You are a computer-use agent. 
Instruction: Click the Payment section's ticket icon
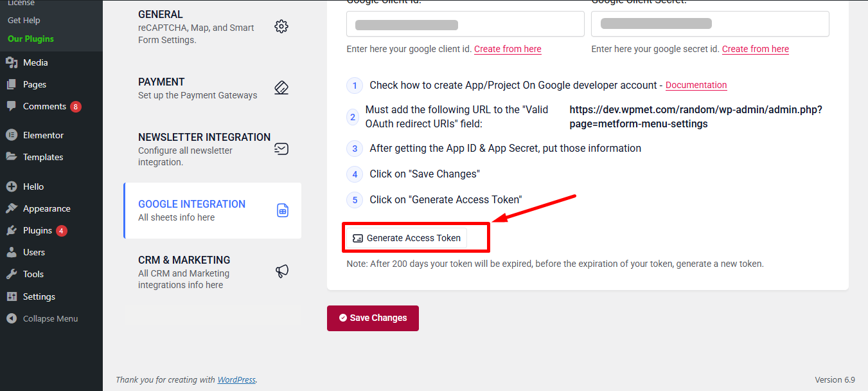pos(281,87)
